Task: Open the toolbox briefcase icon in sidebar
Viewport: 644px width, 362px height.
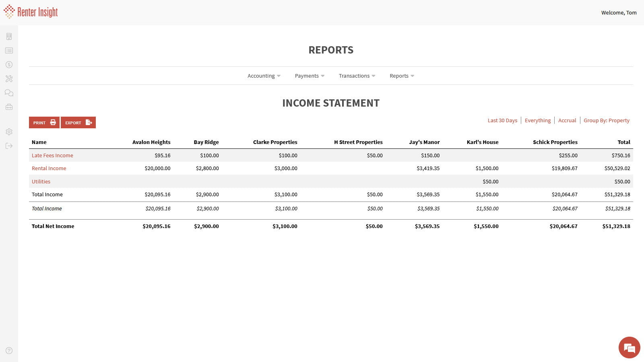Action: point(9,107)
